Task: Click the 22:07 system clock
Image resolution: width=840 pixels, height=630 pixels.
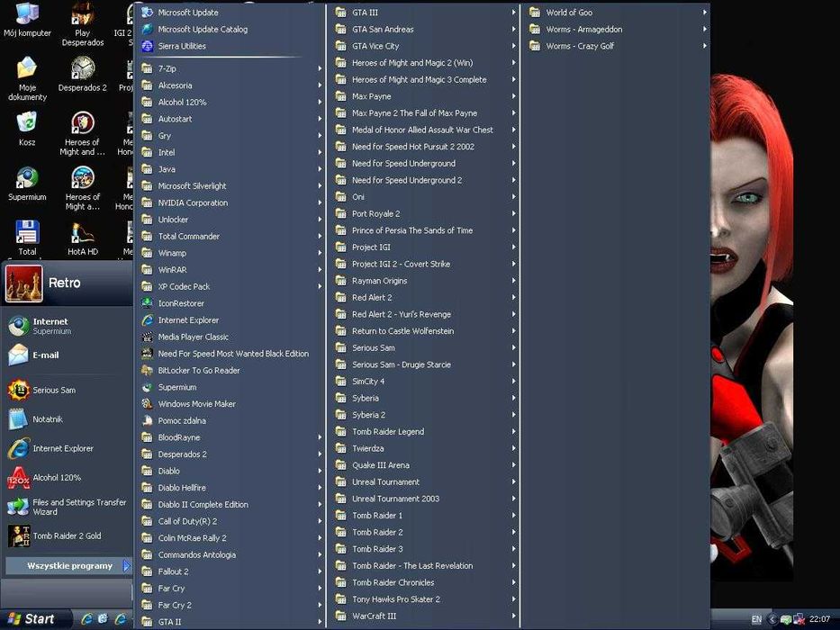Action: [819, 619]
